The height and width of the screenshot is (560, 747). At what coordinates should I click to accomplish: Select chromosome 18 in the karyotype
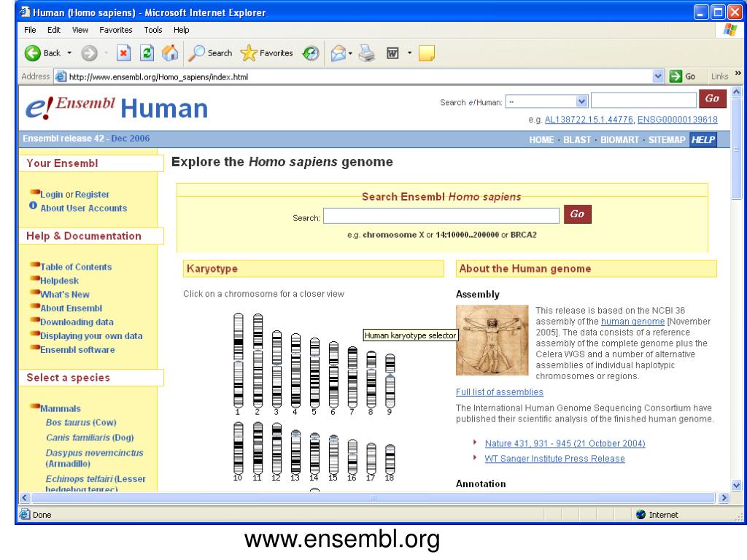tap(390, 459)
